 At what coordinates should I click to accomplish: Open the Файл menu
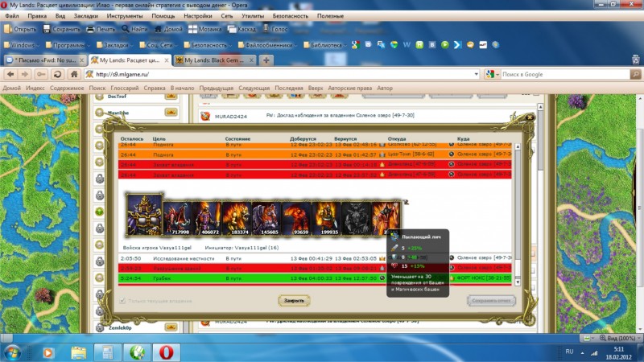(12, 16)
